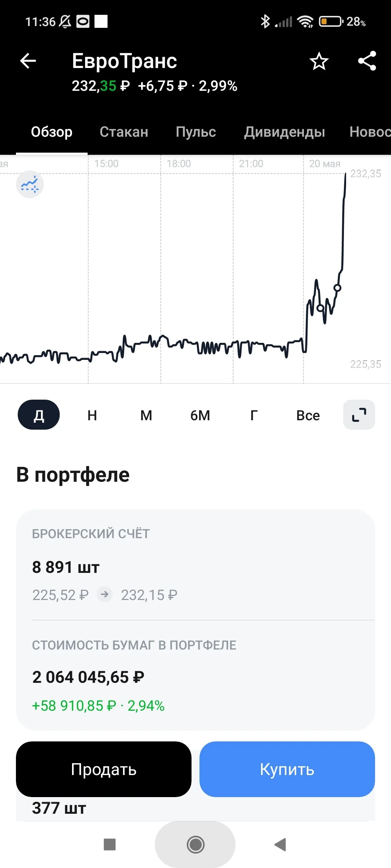The width and height of the screenshot is (391, 868).
Task: Select the Все all-time period
Action: coord(308,415)
